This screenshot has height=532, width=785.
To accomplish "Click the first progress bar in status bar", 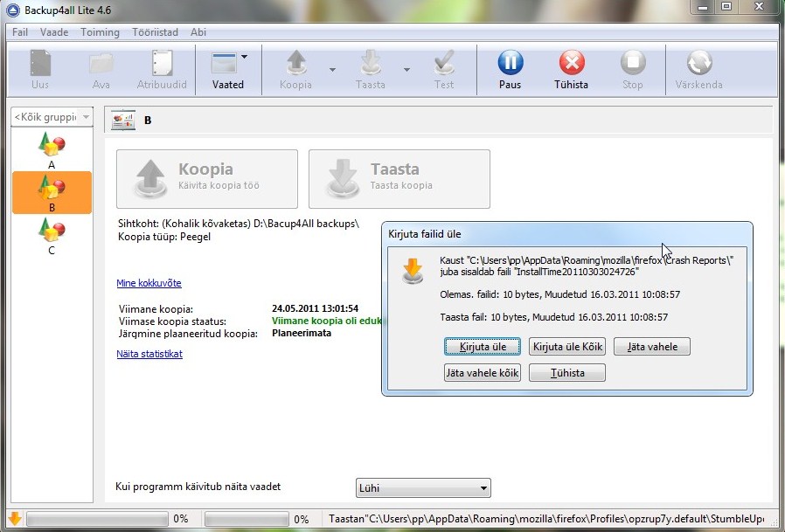I will (x=97, y=519).
